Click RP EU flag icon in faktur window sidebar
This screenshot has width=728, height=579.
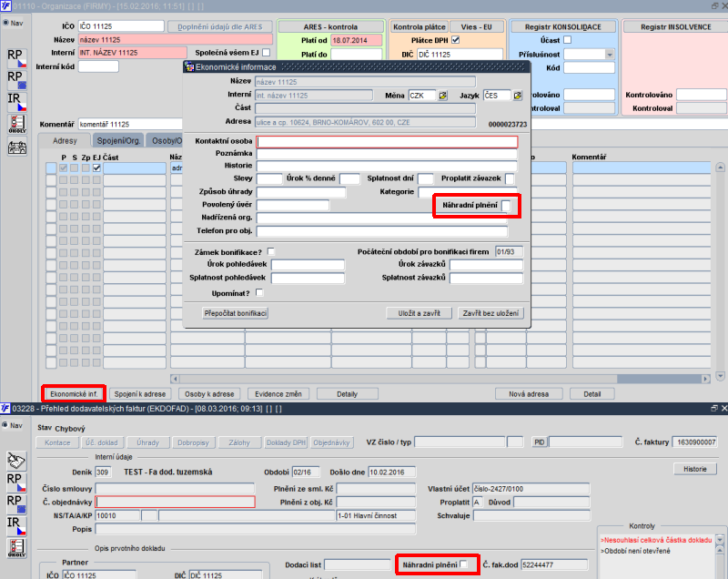pos(16,504)
